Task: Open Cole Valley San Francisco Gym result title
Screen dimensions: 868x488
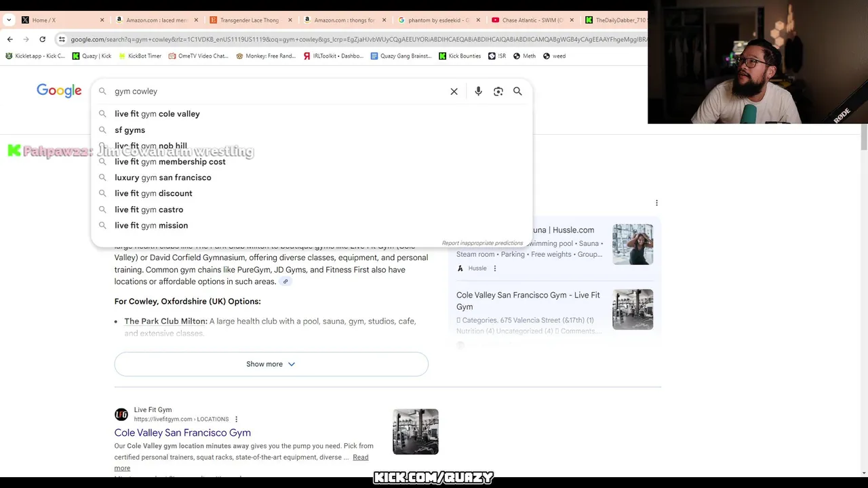Action: tap(182, 432)
